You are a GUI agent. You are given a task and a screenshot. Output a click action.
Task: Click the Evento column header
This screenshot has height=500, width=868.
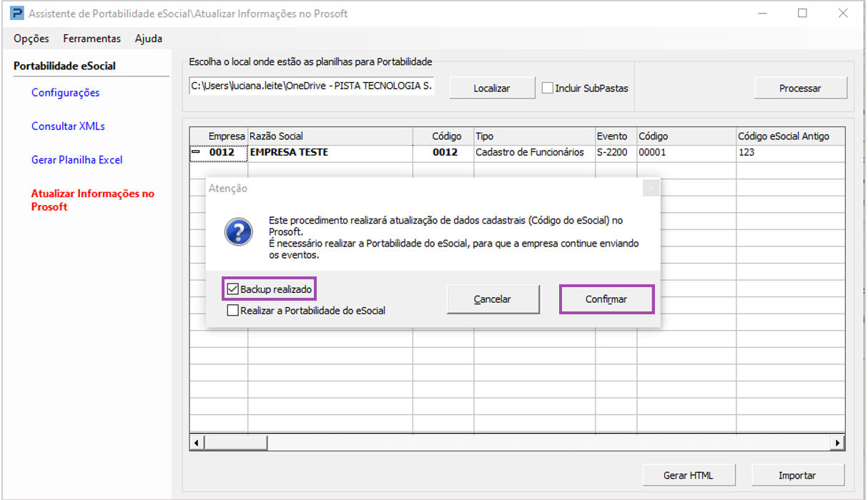pos(616,136)
